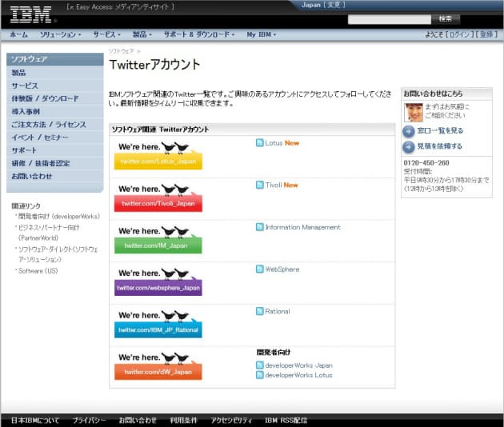The width and height of the screenshot is (504, 427).
Task: Click the Twitter icon beside Tivoli
Action: [259, 185]
